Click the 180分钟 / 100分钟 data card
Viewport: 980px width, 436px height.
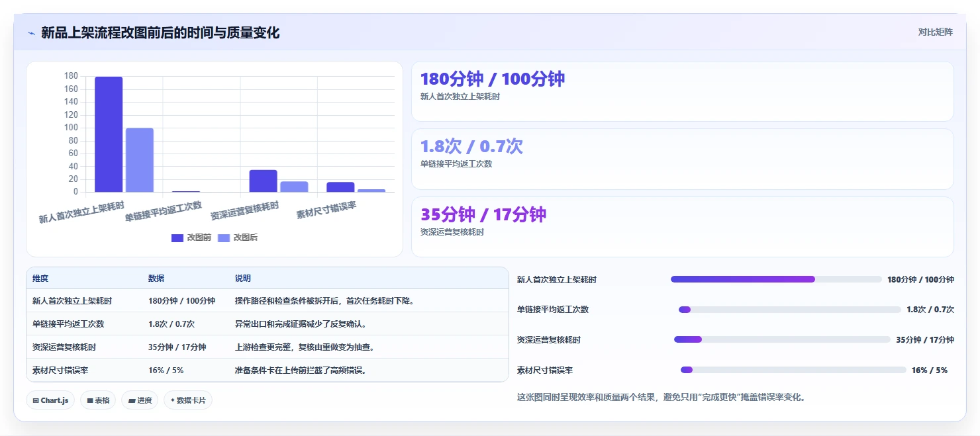[683, 91]
